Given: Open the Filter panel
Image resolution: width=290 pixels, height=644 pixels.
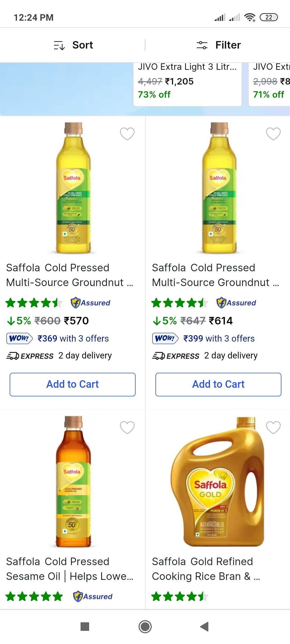Looking at the screenshot, I should point(218,45).
